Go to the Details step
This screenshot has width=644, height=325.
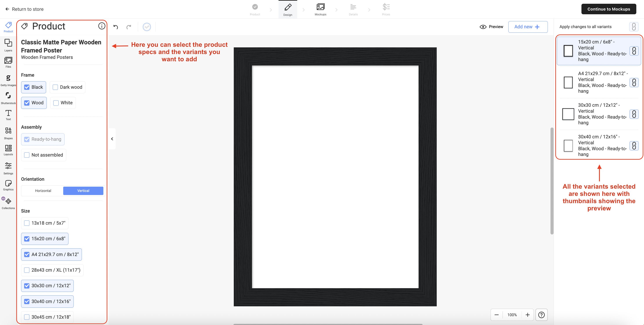click(353, 9)
